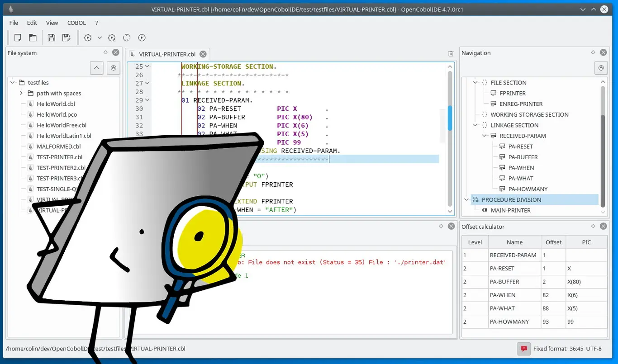Click the red error indicator in status bar
This screenshot has width=618, height=364.
(x=523, y=349)
